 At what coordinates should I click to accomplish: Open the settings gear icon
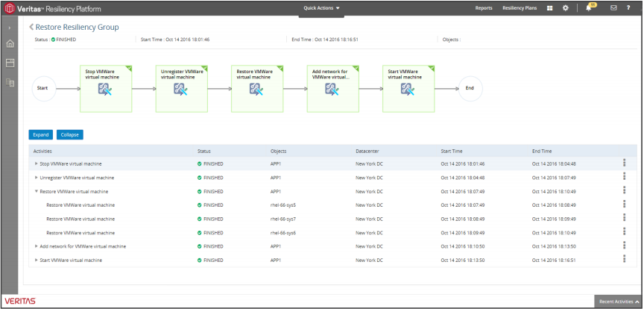pos(566,8)
